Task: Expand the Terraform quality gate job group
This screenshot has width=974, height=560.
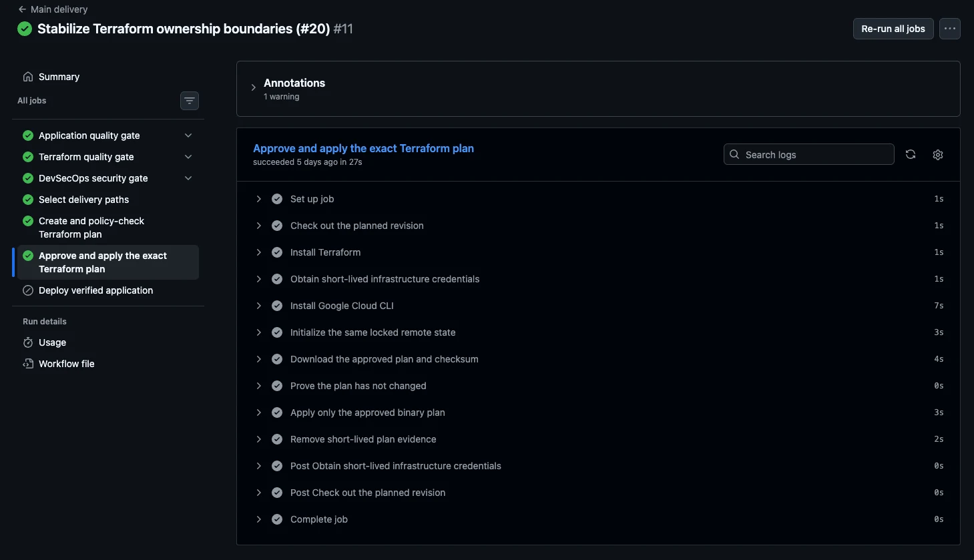Action: coord(188,157)
